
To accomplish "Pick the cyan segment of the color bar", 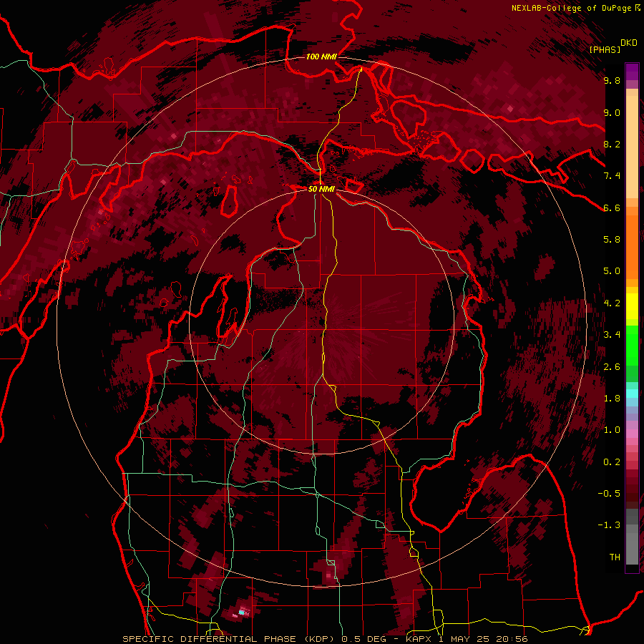I will pos(632,394).
